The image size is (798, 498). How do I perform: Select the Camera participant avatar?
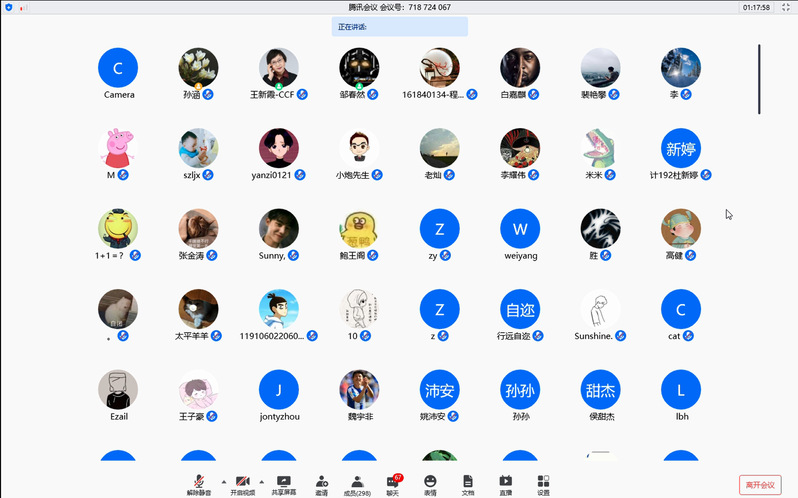[118, 68]
